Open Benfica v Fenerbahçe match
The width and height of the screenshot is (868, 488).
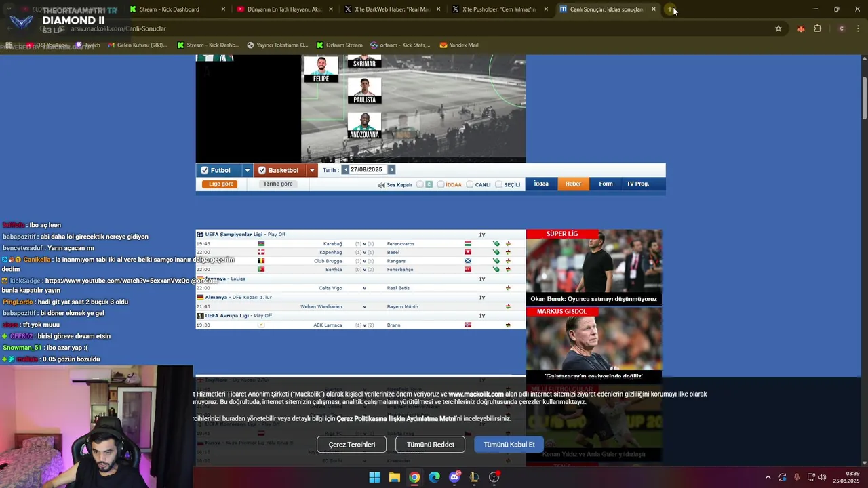(360, 270)
